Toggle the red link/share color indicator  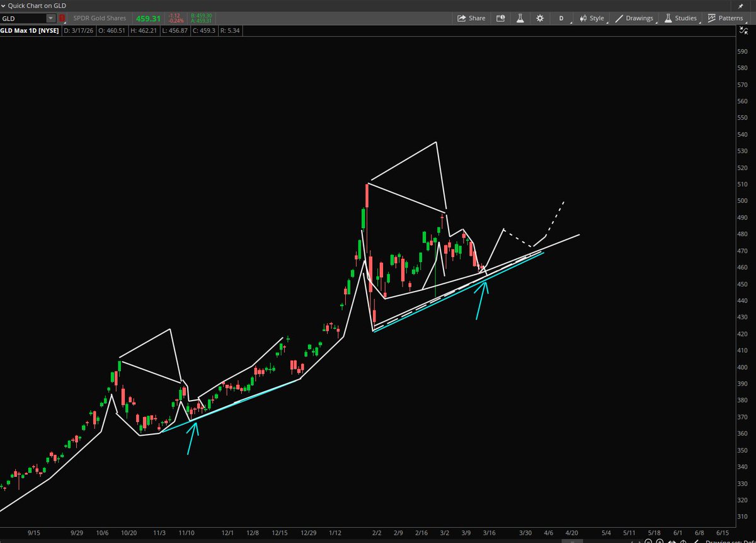[x=62, y=18]
